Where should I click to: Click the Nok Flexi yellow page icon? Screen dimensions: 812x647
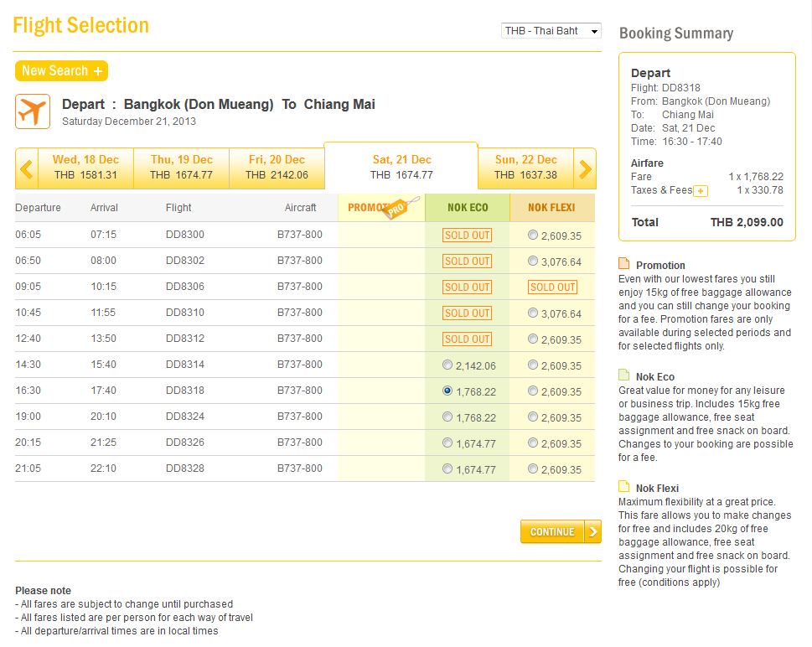[624, 486]
